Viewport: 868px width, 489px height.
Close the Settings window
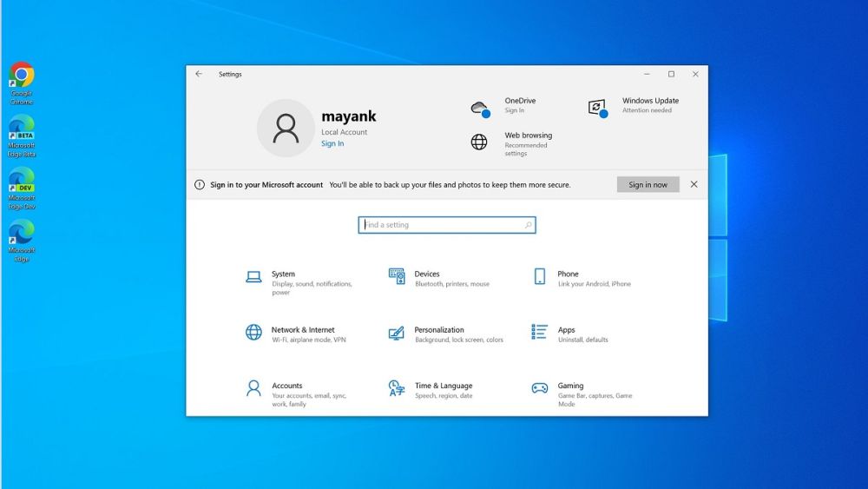[x=695, y=74]
